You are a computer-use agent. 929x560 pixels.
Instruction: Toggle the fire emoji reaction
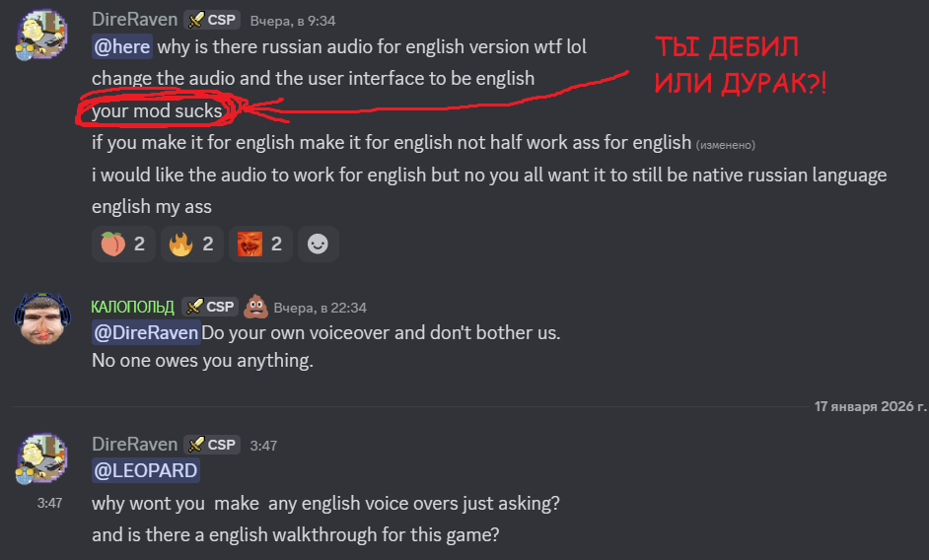[x=192, y=244]
